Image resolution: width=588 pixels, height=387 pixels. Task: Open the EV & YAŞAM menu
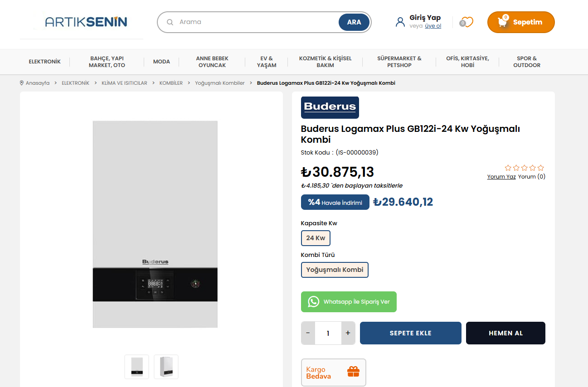(x=267, y=62)
